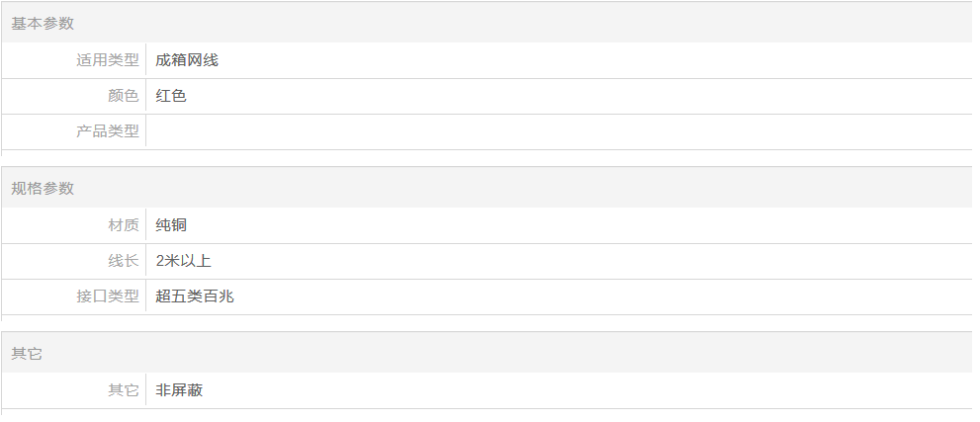Click the blank area of 颜色 row
980x422 pixels.
[579, 96]
